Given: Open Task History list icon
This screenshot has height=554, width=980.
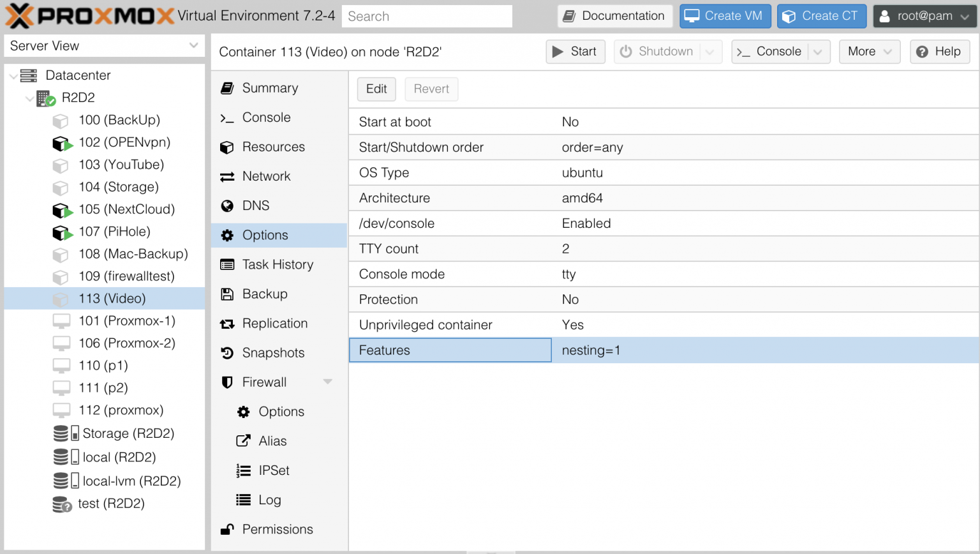Looking at the screenshot, I should [x=228, y=264].
